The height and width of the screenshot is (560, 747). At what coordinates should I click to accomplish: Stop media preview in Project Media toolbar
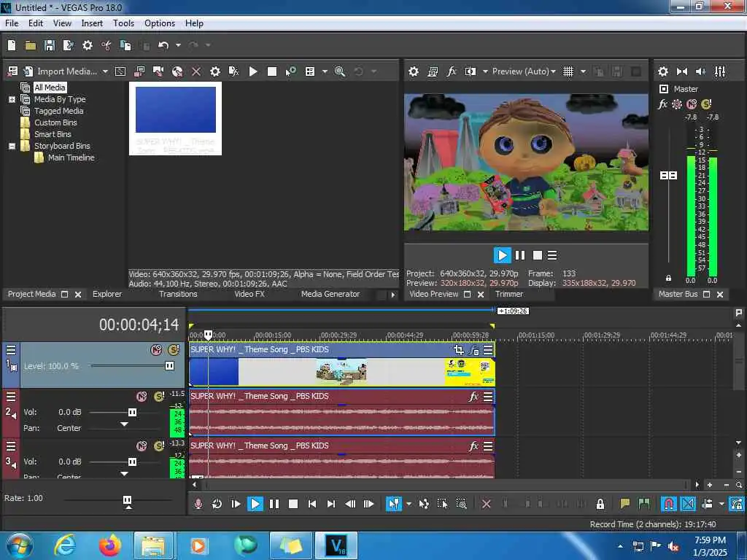[x=272, y=71]
